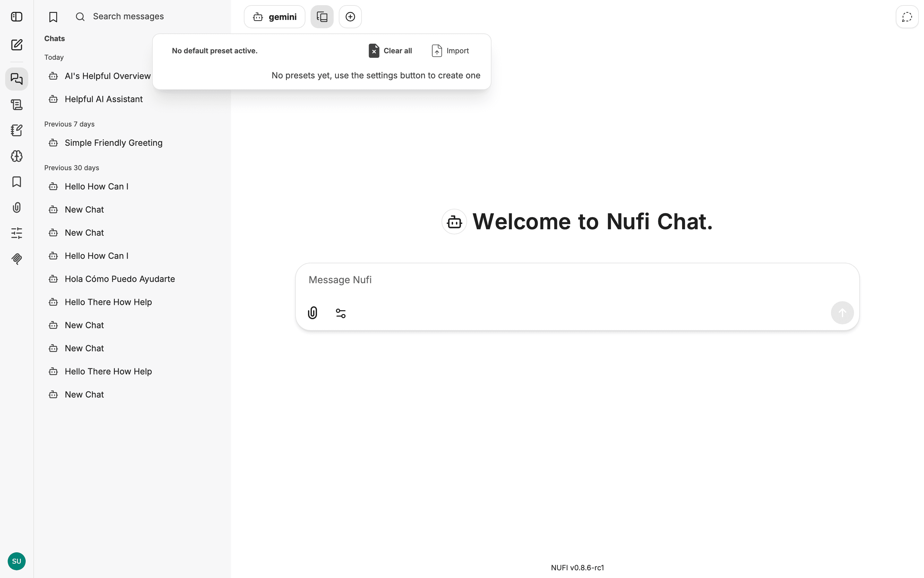
Task: Toggle the presets panel button
Action: [x=322, y=17]
